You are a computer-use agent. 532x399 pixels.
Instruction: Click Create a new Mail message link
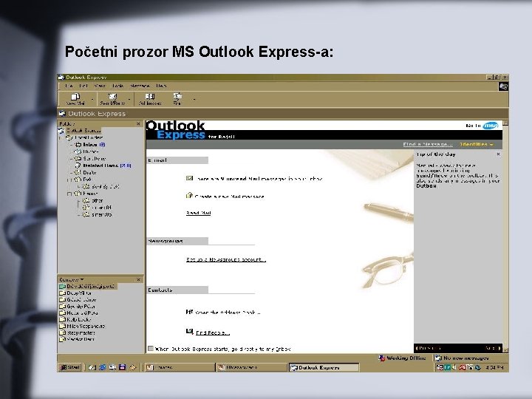(229, 197)
